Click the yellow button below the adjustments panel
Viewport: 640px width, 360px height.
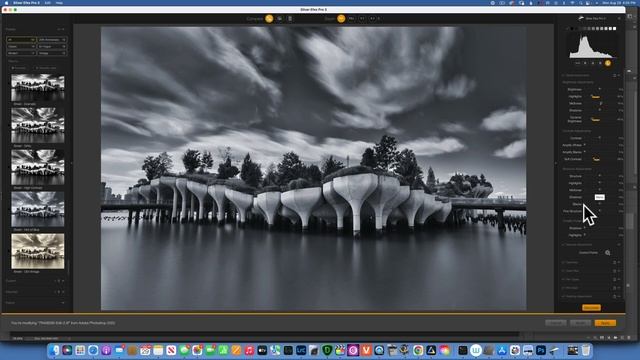[591, 307]
